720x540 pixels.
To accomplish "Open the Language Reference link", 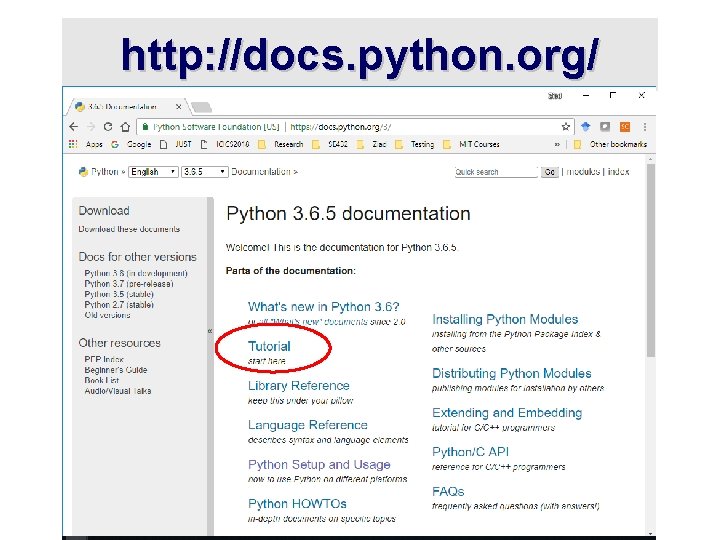I will [308, 425].
